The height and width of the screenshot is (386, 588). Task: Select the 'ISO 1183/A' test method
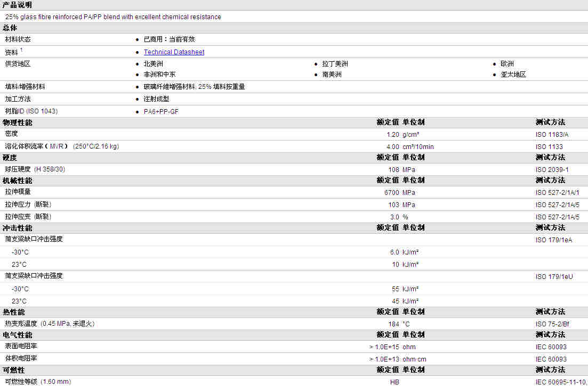(x=552, y=134)
